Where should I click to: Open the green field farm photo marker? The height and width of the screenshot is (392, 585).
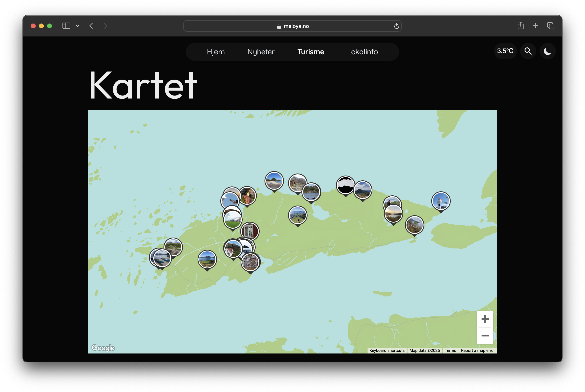click(232, 220)
